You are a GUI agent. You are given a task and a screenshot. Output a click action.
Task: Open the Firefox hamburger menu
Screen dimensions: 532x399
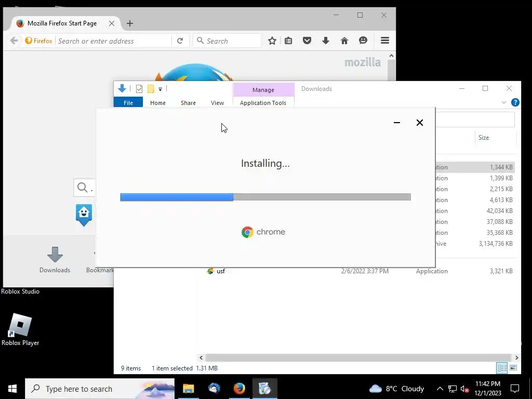coord(385,41)
